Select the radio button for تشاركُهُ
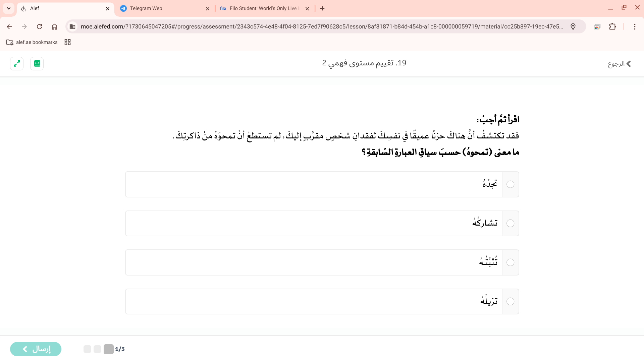Screen dimensions: 644x362 510,224
